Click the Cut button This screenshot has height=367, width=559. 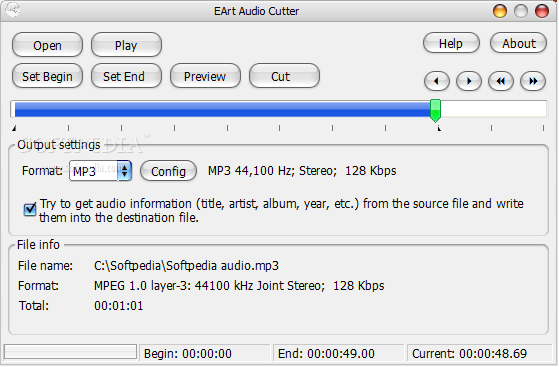tap(284, 76)
